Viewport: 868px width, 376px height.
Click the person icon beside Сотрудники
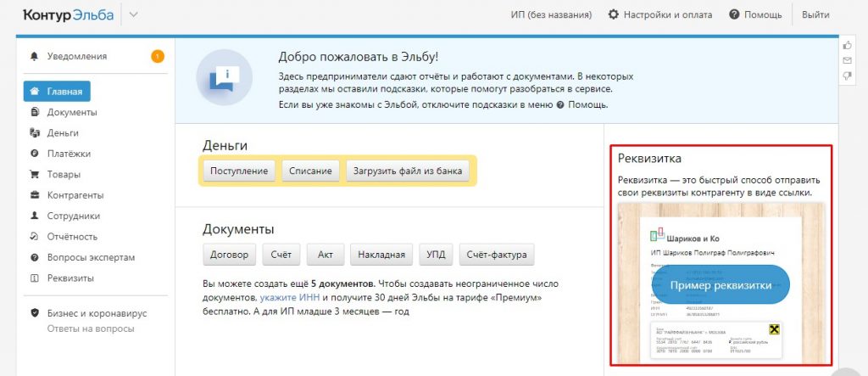point(35,216)
